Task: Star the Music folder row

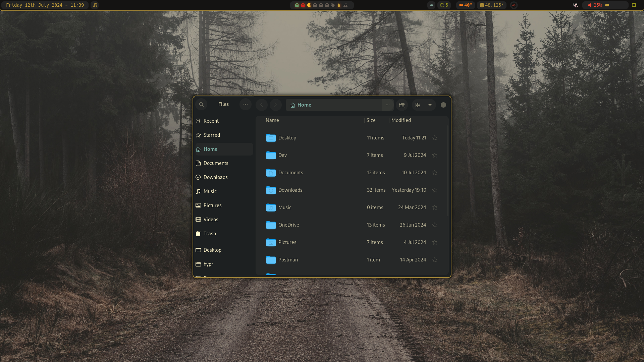Action: pos(435,207)
